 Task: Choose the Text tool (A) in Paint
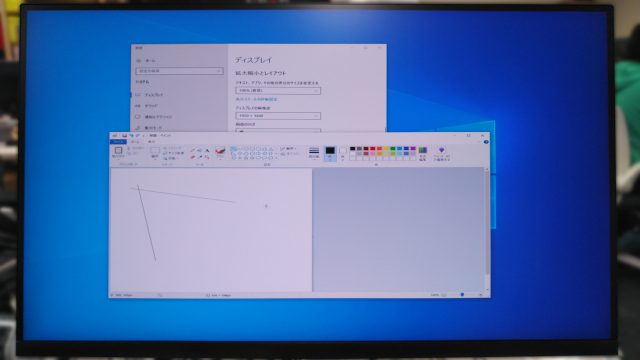(207, 151)
